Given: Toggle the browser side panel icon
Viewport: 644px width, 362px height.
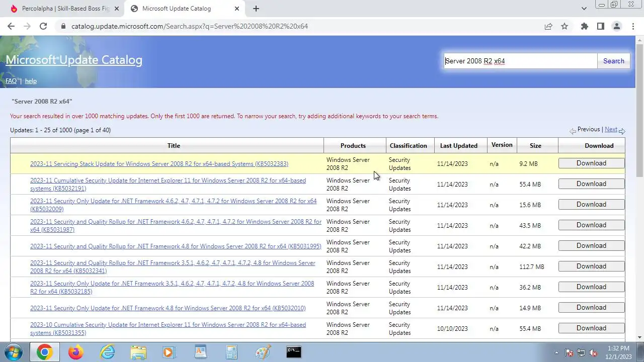Looking at the screenshot, I should pos(600,26).
